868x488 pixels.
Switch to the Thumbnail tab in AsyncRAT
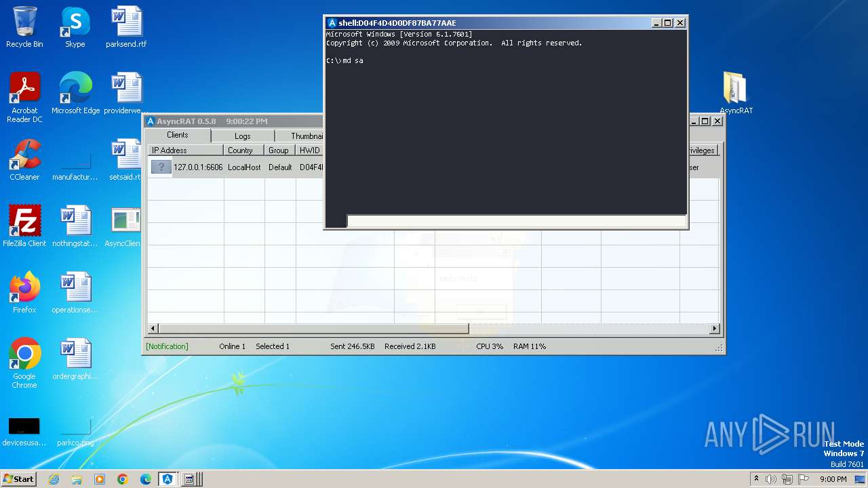[300, 136]
